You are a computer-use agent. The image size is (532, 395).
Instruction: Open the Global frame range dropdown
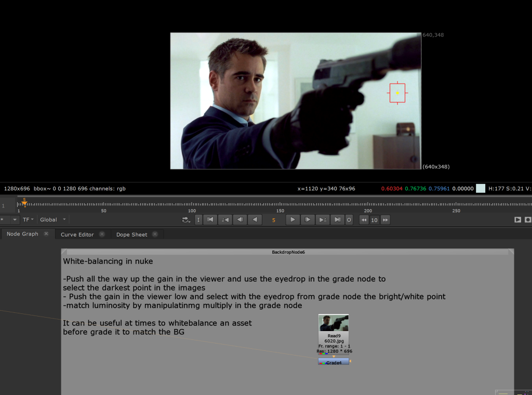coord(53,219)
